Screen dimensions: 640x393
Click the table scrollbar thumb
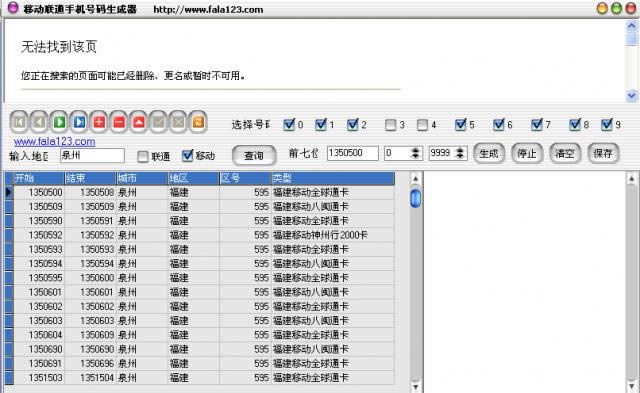click(x=416, y=198)
